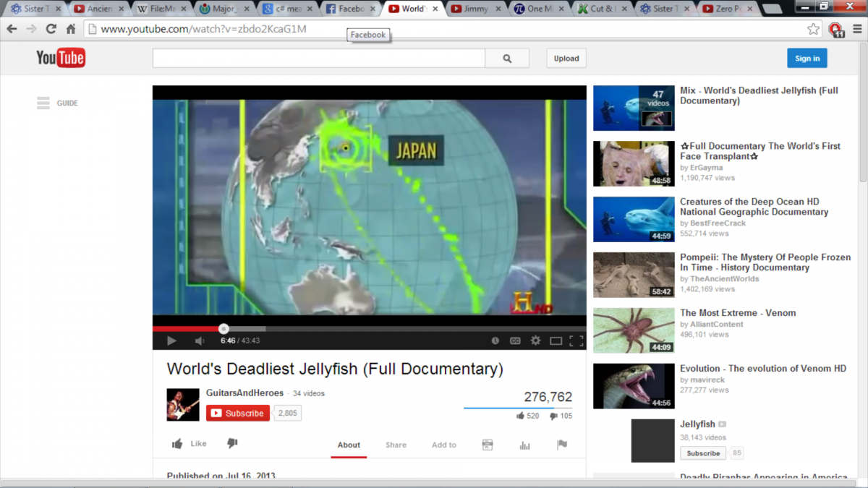868x488 pixels.
Task: Mute the video with the speaker icon
Action: point(199,341)
